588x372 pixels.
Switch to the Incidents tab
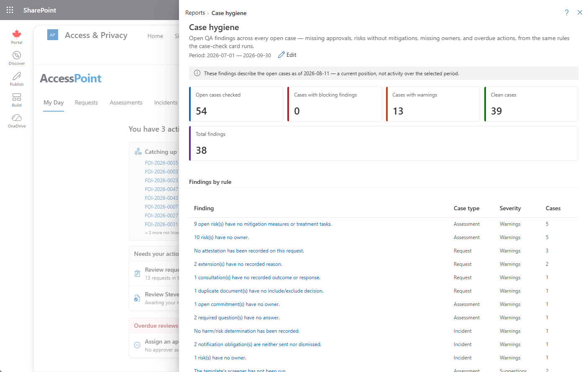166,102
